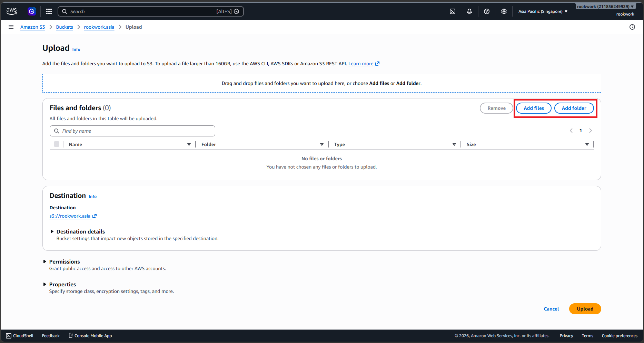
Task: Go to the previous page arrow
Action: click(x=571, y=131)
